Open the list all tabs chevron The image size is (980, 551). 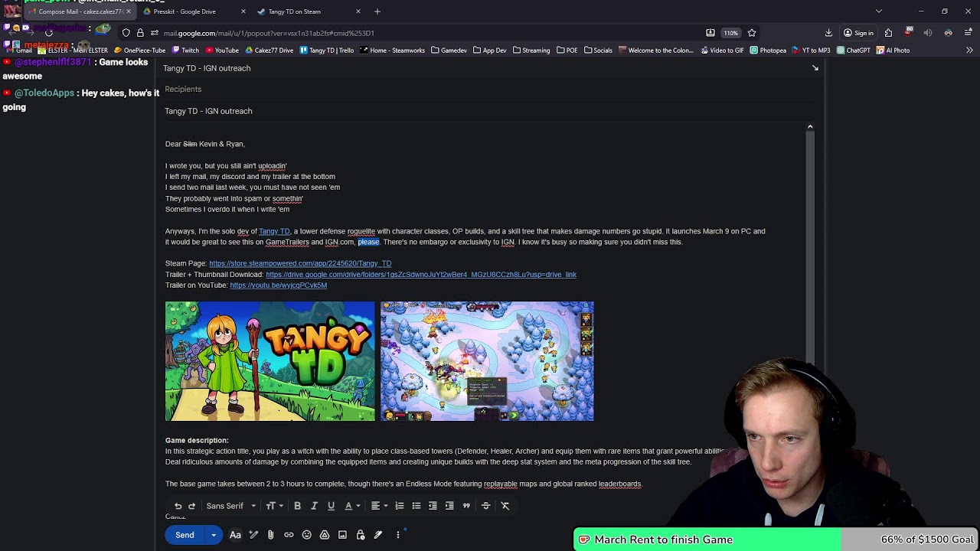coord(879,11)
